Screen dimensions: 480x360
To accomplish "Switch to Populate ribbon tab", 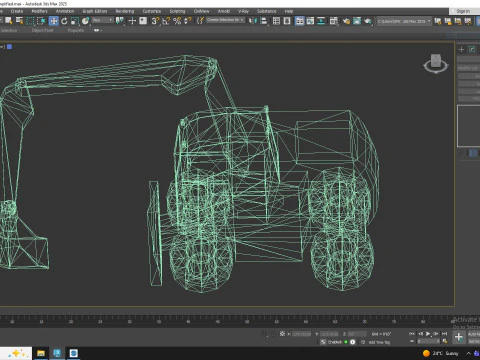I will [76, 30].
